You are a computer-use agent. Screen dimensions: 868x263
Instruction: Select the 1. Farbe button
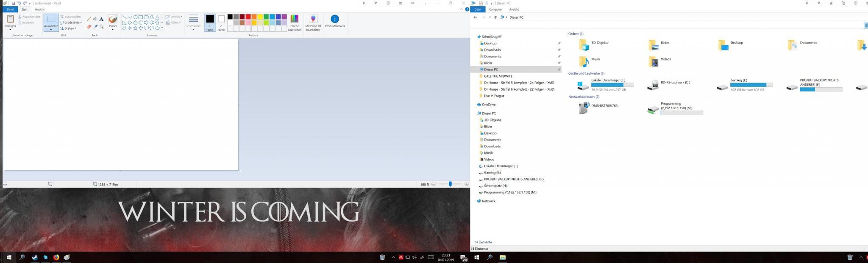click(x=210, y=23)
